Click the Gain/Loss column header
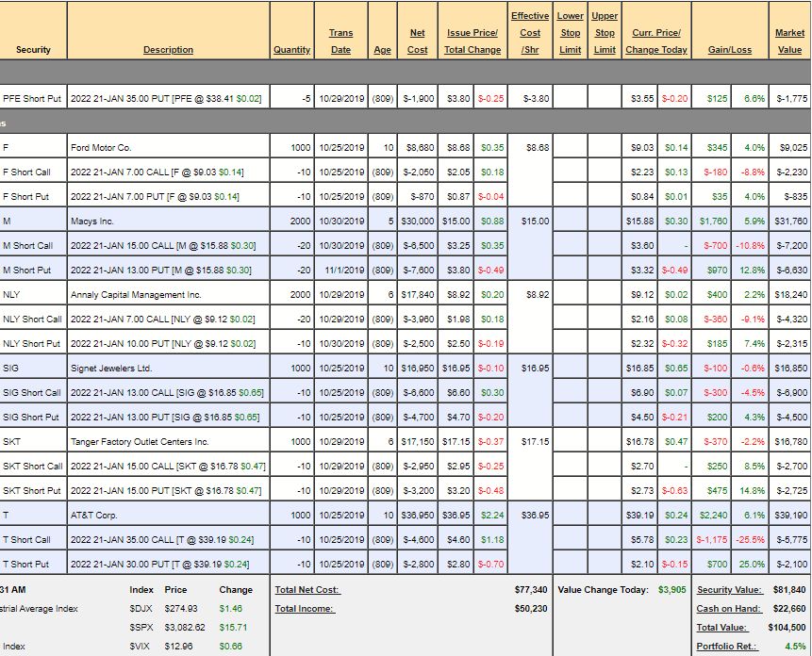The width and height of the screenshot is (812, 656). pyautogui.click(x=729, y=50)
